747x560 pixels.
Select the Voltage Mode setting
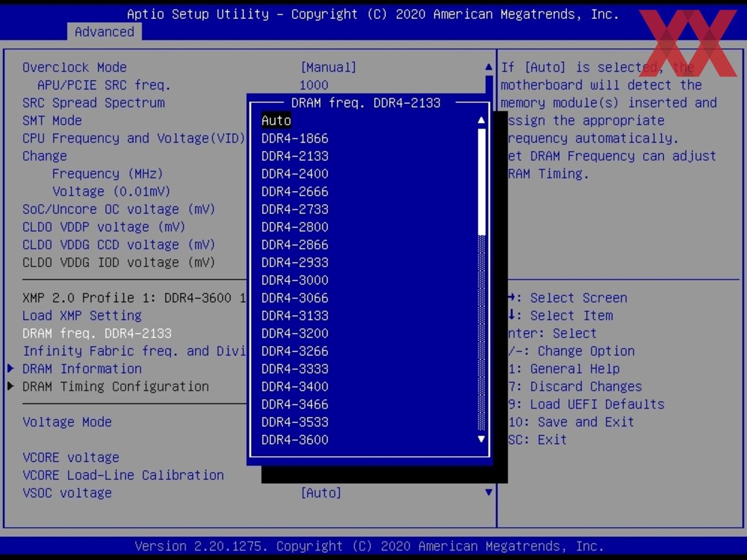tap(67, 422)
